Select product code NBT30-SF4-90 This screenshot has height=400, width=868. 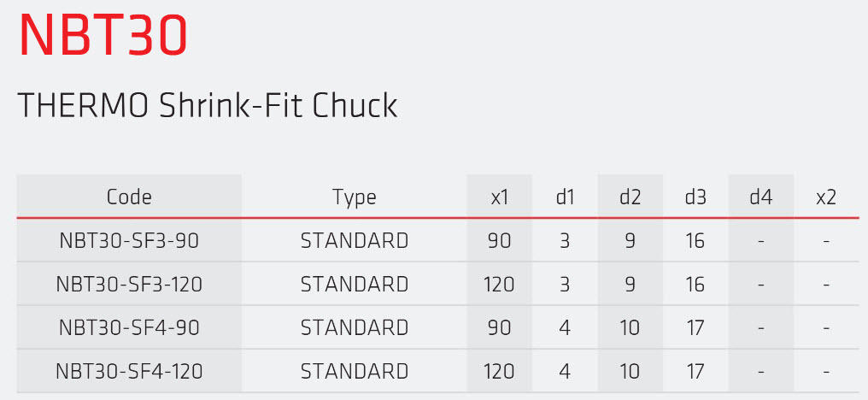tap(129, 328)
